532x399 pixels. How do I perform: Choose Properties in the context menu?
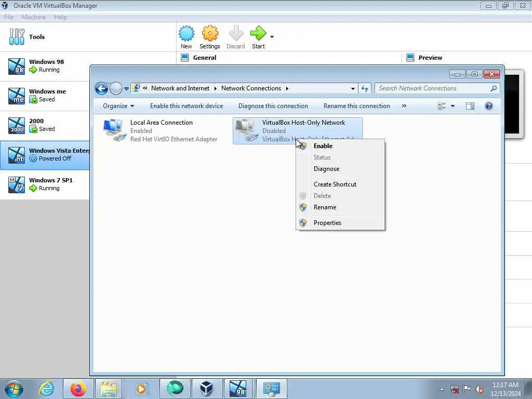[341, 222]
